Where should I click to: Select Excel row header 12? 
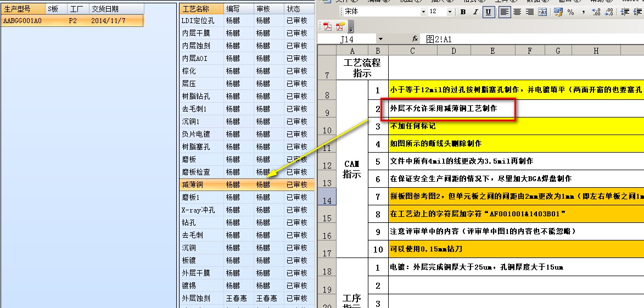(x=327, y=161)
